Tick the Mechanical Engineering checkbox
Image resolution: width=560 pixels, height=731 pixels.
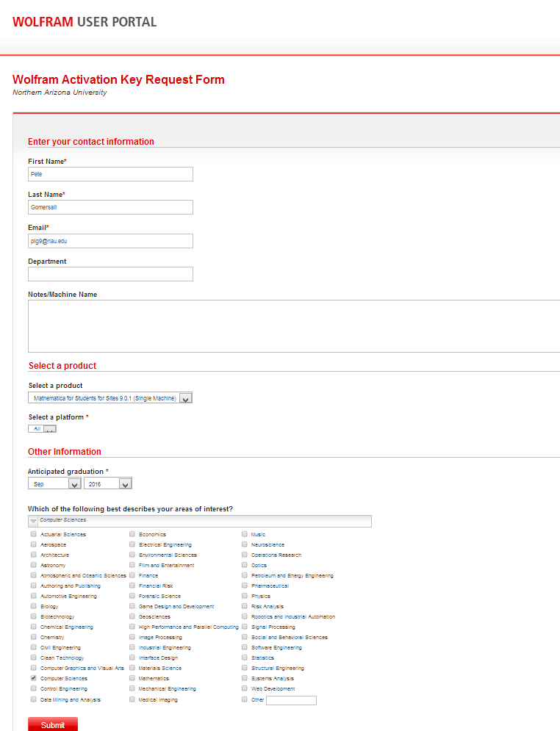132,688
